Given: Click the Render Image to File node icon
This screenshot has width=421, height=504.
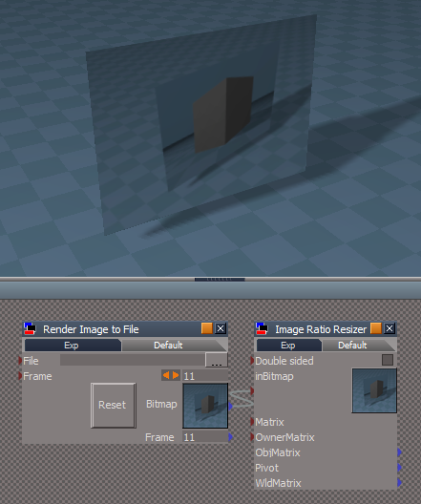Looking at the screenshot, I should pos(30,328).
